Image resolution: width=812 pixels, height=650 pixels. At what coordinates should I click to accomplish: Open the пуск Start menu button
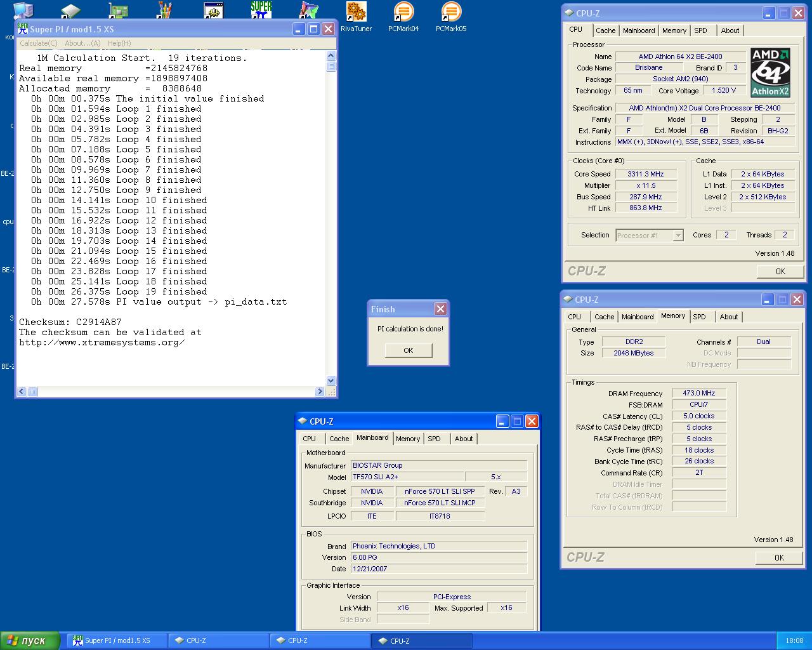tap(30, 640)
